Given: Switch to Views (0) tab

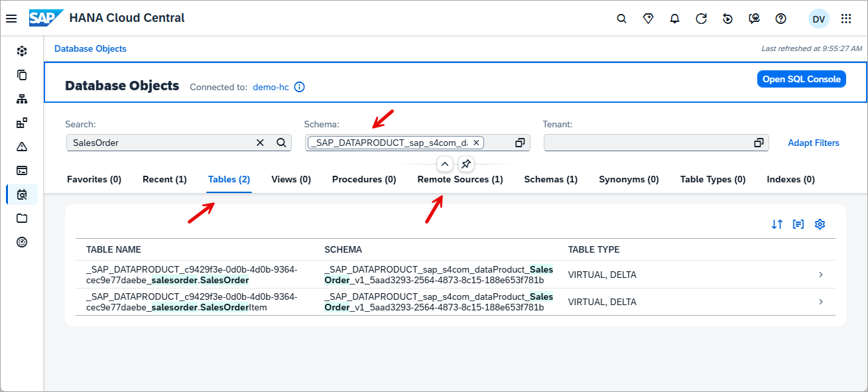Looking at the screenshot, I should (291, 179).
